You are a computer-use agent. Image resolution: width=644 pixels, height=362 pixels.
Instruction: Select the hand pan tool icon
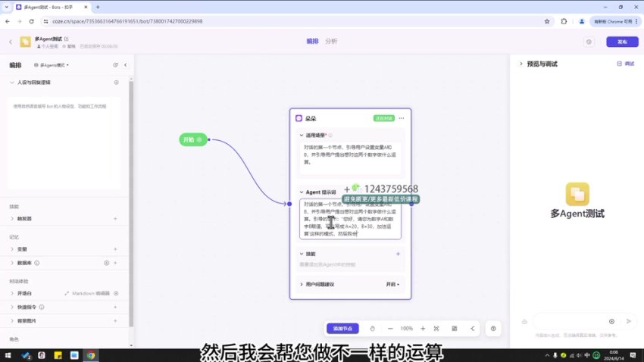(372, 329)
